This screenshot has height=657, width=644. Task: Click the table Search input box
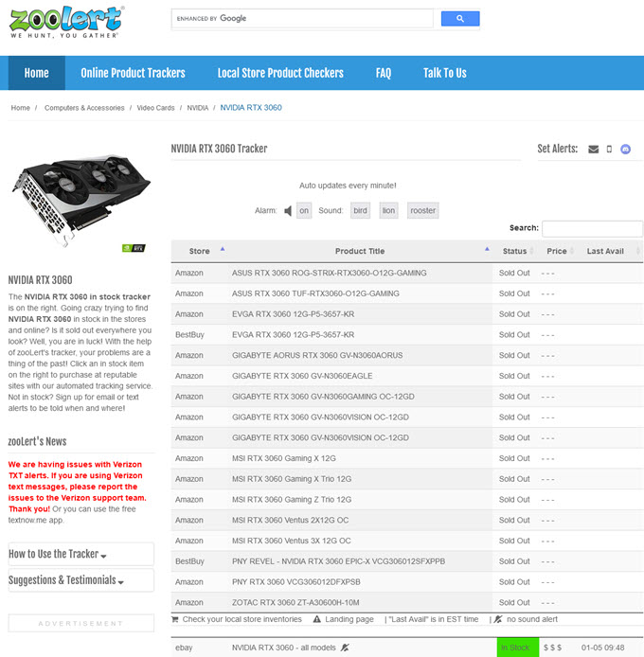(x=592, y=229)
